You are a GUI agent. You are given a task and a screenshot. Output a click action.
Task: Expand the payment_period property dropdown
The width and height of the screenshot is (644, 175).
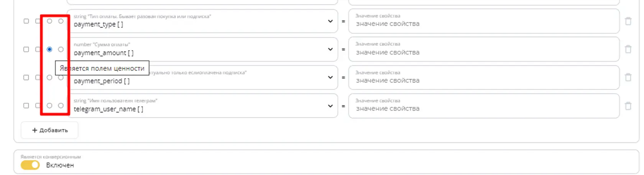coord(330,77)
